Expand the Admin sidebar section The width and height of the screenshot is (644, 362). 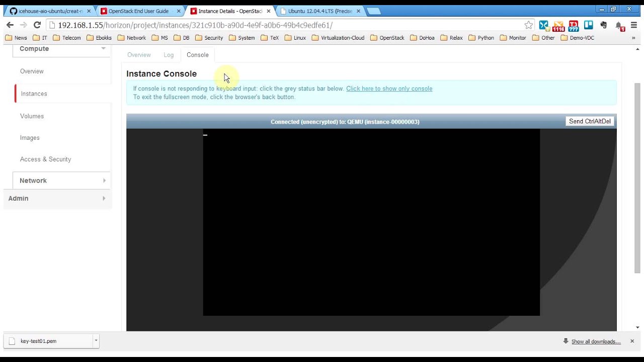[104, 199]
